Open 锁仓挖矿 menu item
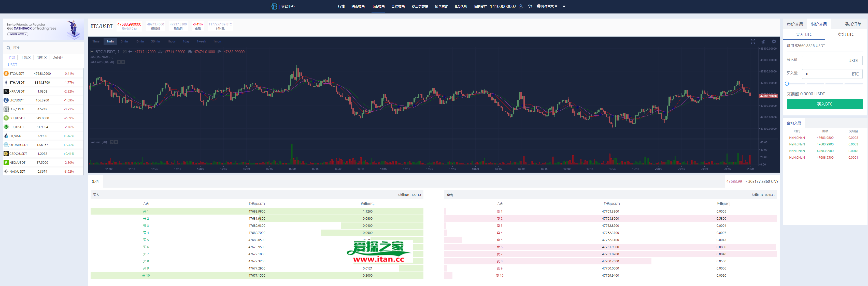Viewport: 868px width, 286px height. pyautogui.click(x=442, y=6)
